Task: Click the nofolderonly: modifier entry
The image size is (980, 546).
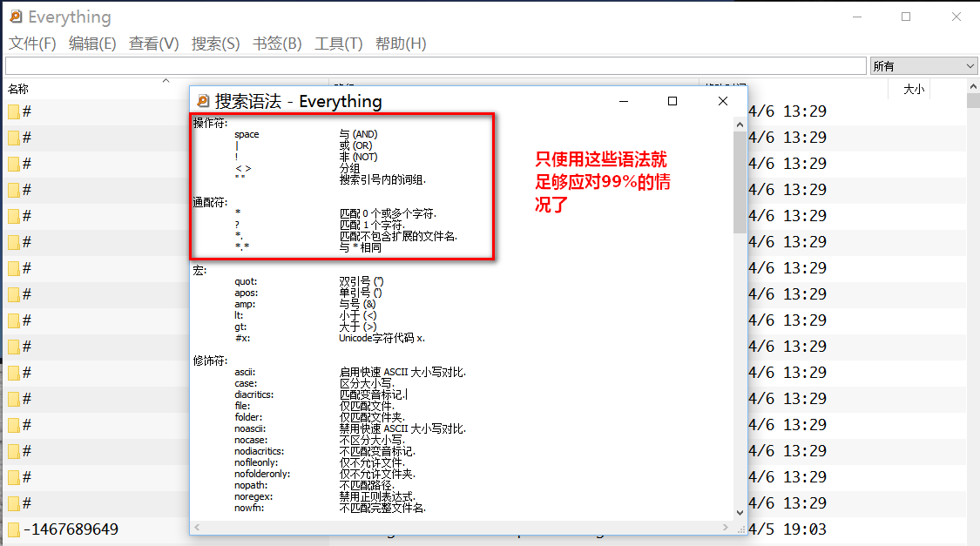Action: (x=262, y=474)
